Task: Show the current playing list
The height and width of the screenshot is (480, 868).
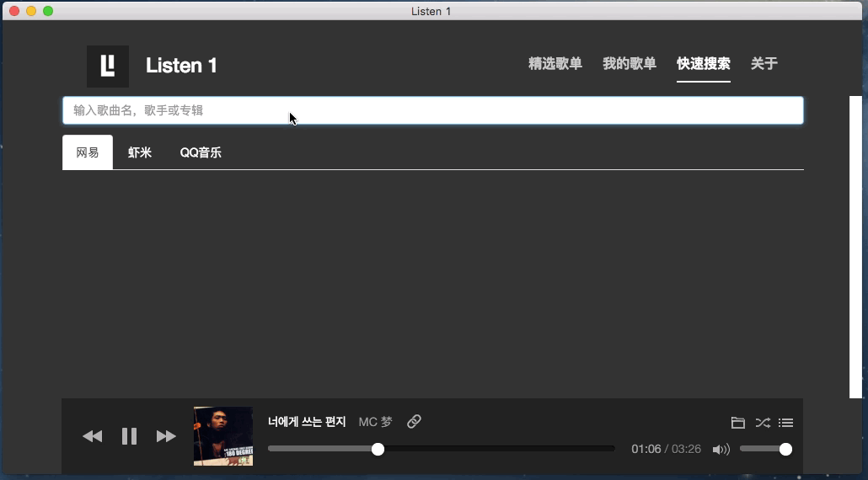Action: 785,423
